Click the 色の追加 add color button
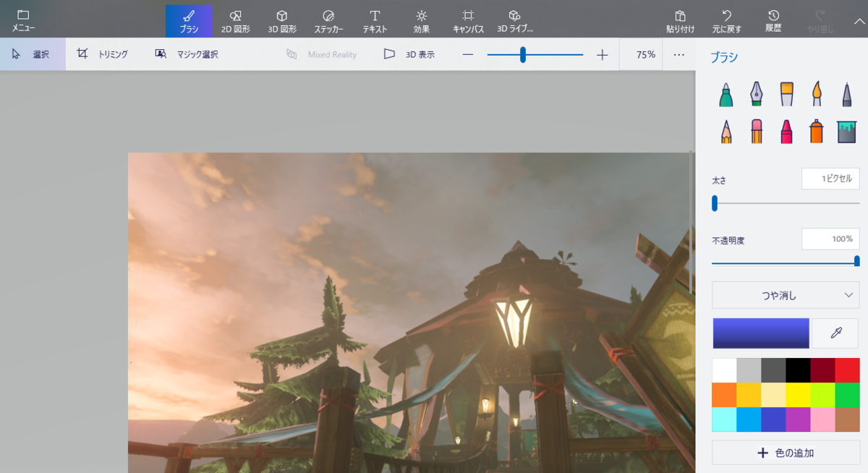 pos(786,453)
